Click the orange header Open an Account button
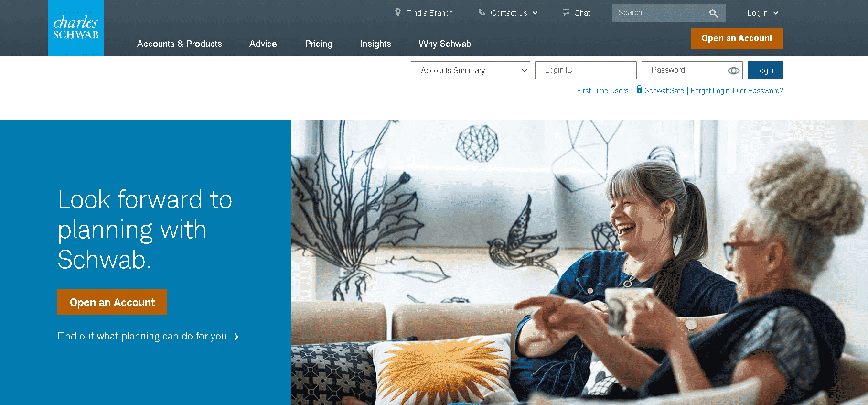 737,38
